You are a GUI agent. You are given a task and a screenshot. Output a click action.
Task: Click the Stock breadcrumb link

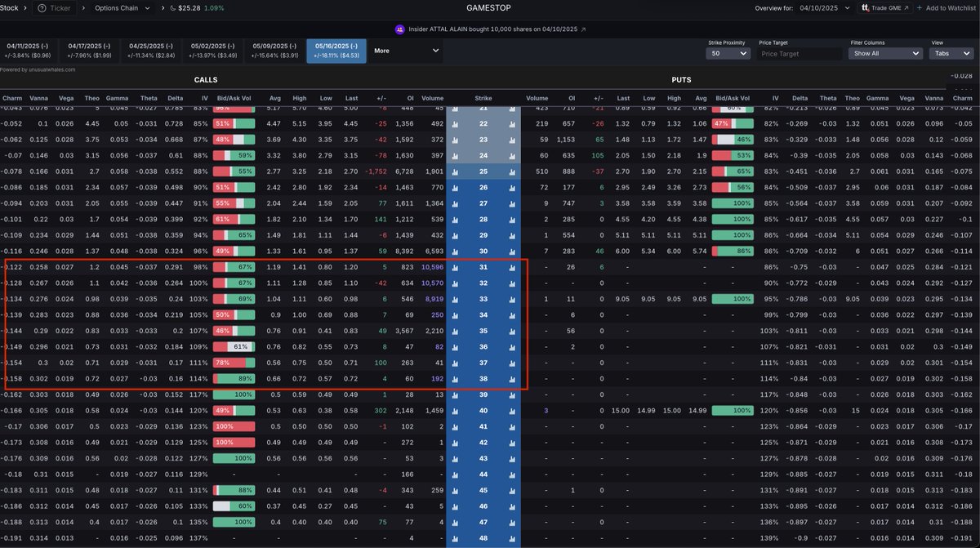8,8
